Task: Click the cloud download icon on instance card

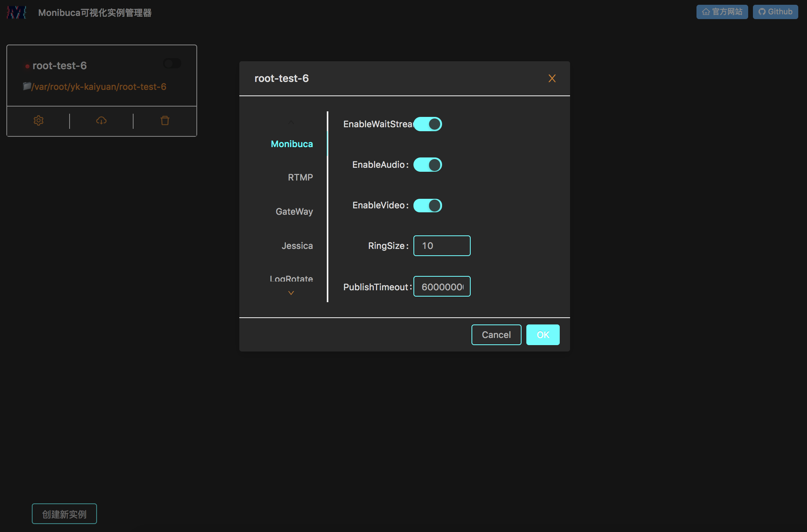Action: click(101, 120)
